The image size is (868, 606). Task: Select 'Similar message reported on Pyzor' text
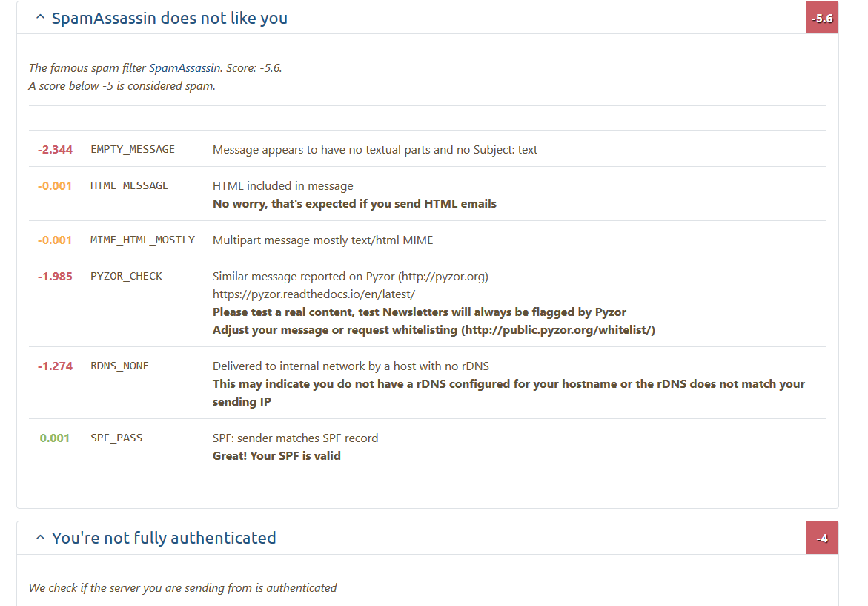click(351, 277)
